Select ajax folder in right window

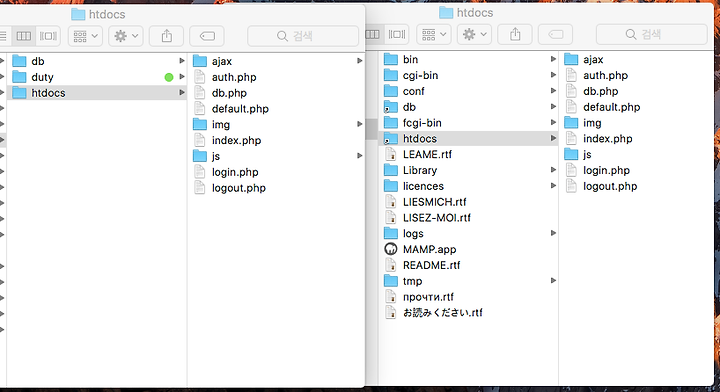636,59
